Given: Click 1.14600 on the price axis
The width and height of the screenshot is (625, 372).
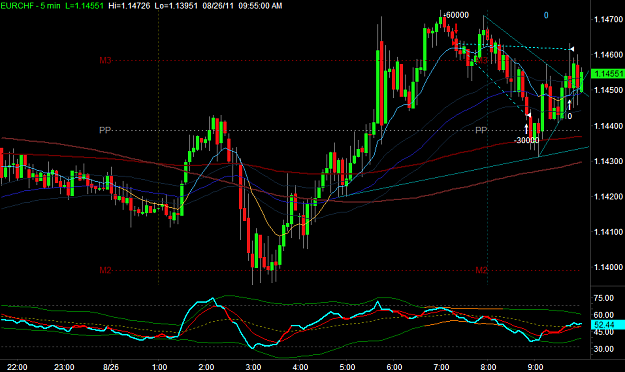Looking at the screenshot, I should point(608,55).
